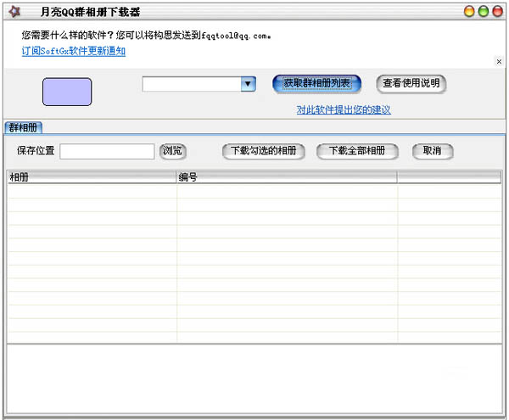
Task: Open 查看使用说明 usage instructions
Action: coord(411,83)
